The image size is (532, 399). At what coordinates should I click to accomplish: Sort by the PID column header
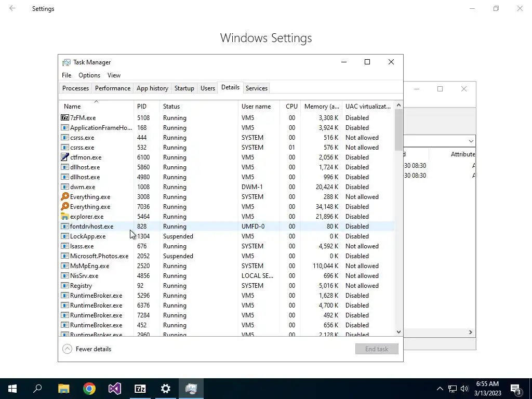pos(147,106)
